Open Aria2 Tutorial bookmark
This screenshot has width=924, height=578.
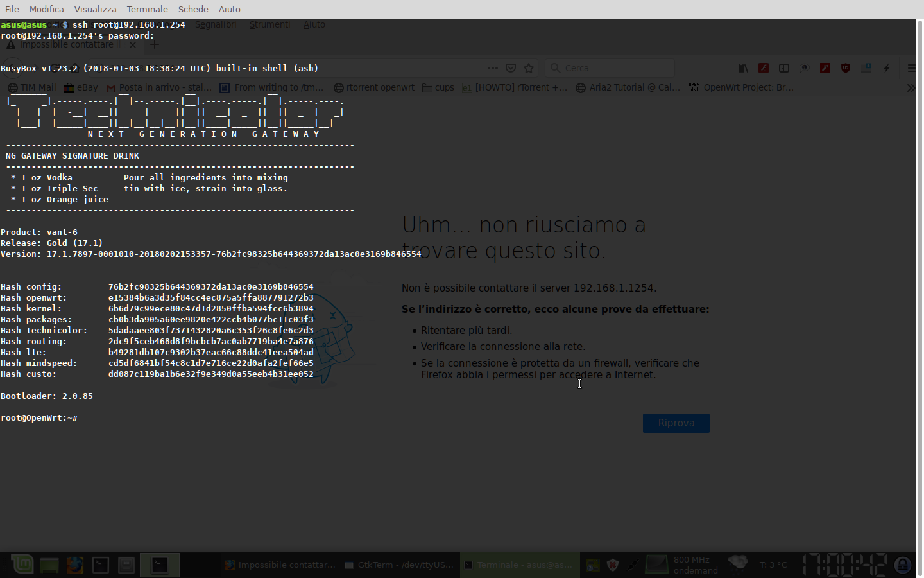tap(628, 87)
